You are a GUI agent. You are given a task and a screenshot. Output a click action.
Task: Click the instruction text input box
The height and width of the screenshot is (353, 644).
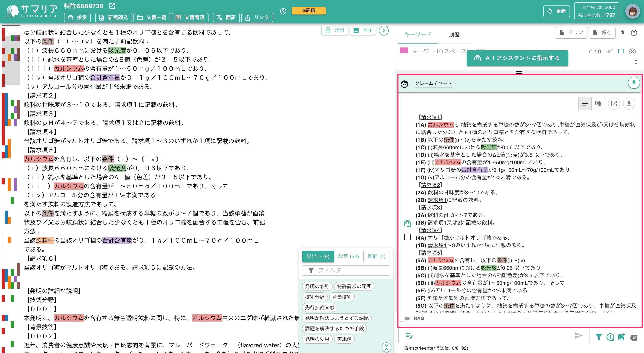(x=494, y=335)
